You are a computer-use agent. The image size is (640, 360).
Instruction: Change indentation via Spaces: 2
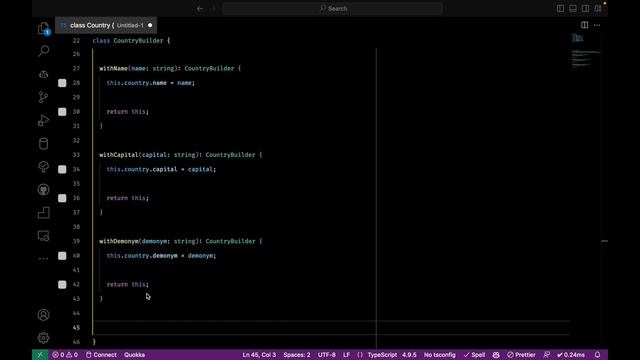297,355
